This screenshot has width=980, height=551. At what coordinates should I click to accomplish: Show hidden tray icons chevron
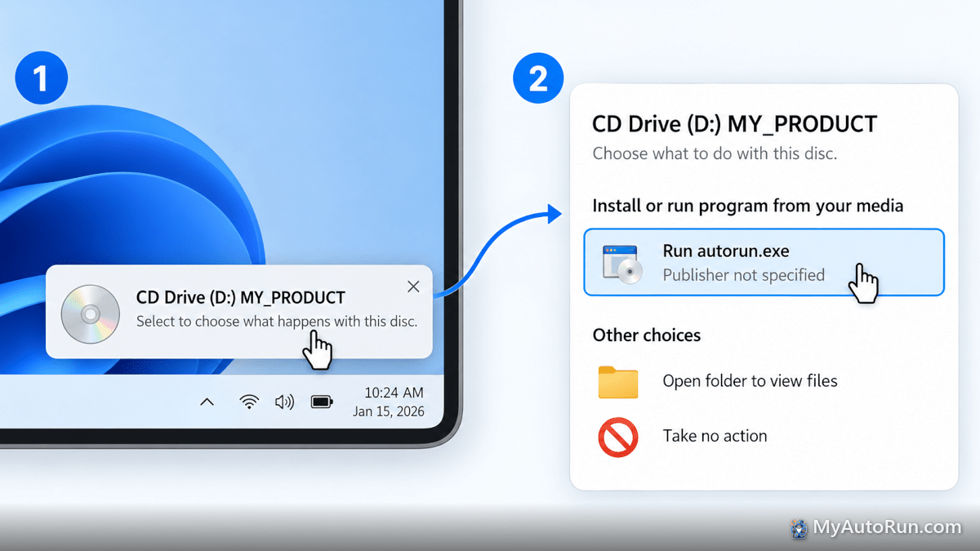207,402
